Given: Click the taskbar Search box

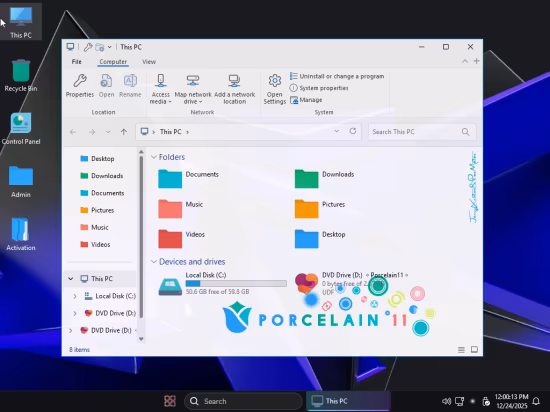Looking at the screenshot, I should tap(243, 401).
